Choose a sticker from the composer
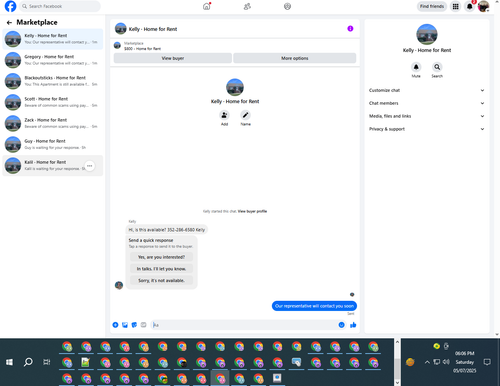 [x=134, y=325]
